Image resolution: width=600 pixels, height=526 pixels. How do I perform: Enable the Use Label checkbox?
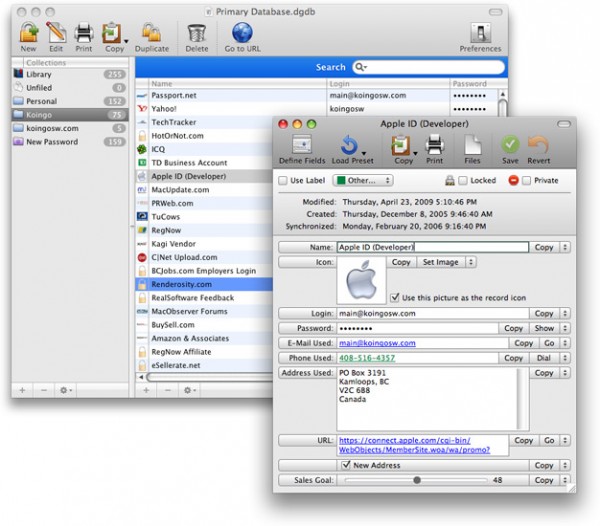(x=283, y=181)
